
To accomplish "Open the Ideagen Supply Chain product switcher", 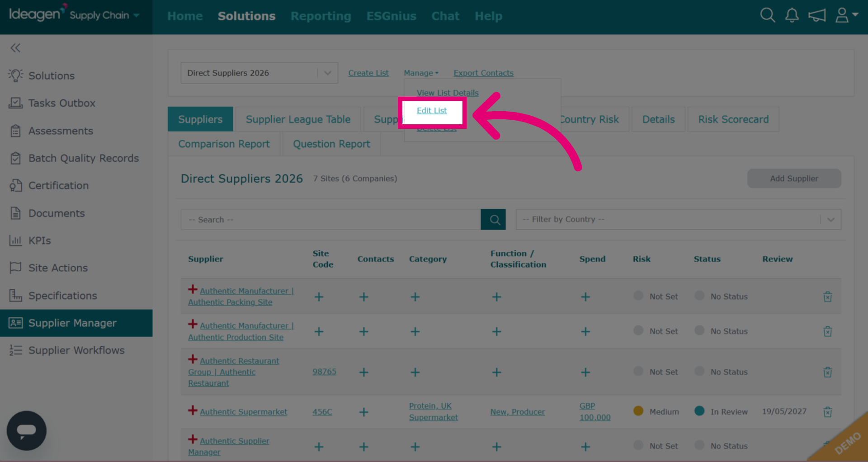I will coord(75,14).
